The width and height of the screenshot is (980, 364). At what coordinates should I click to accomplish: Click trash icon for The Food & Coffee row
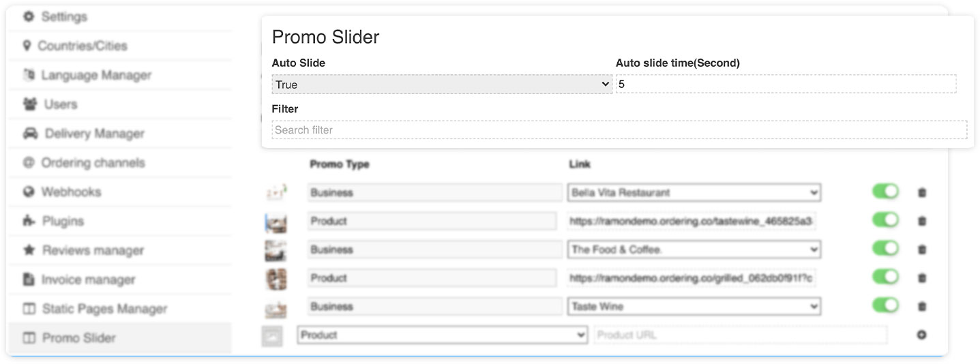click(x=922, y=249)
